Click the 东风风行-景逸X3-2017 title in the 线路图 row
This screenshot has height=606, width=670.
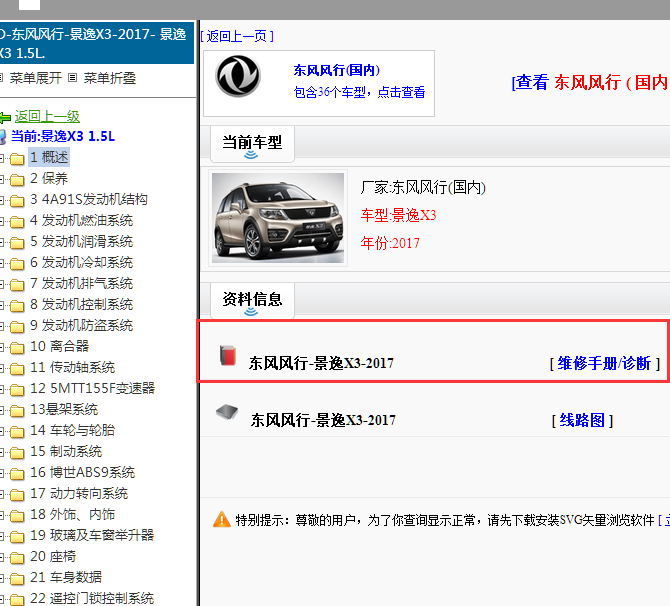click(x=323, y=420)
